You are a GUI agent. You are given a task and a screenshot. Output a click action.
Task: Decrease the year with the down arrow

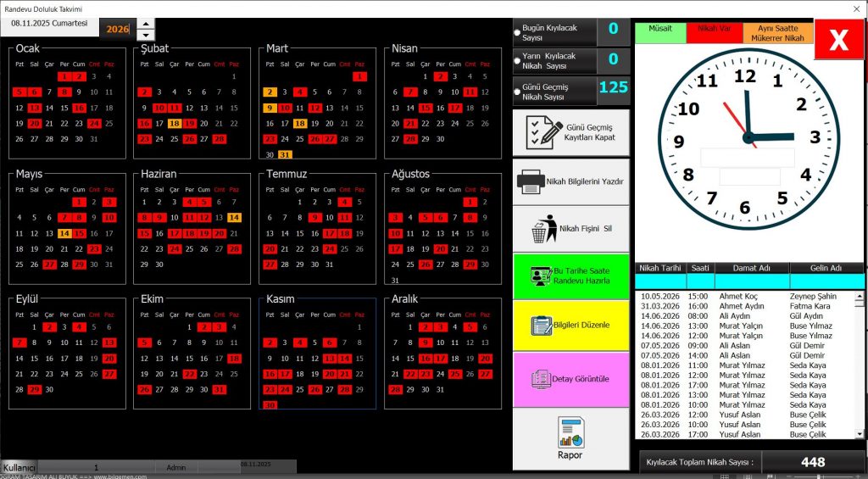(x=147, y=36)
